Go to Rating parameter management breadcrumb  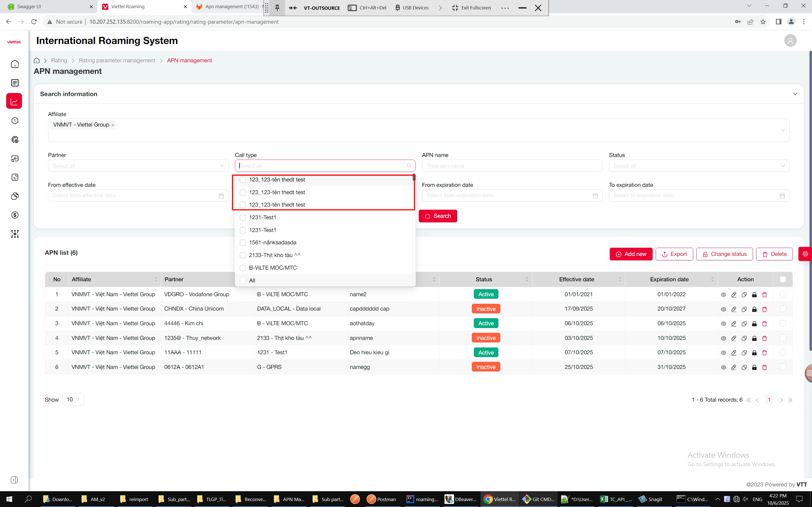pyautogui.click(x=117, y=60)
